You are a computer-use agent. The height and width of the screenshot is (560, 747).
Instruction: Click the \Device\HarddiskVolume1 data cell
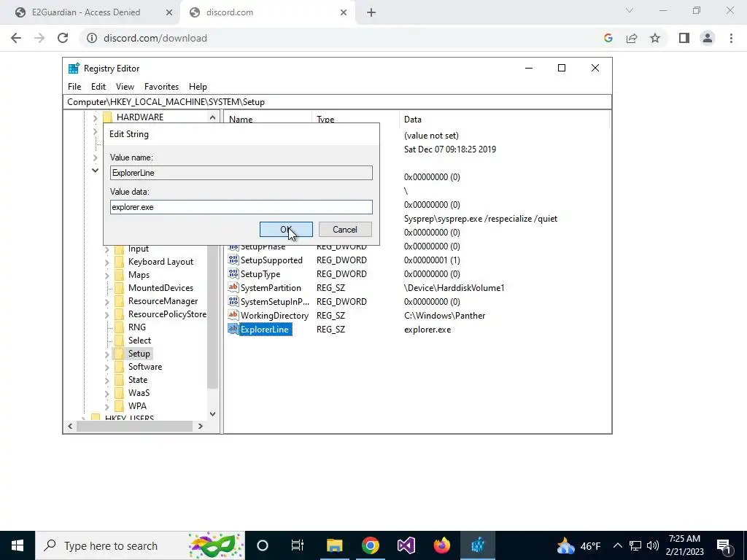point(454,288)
